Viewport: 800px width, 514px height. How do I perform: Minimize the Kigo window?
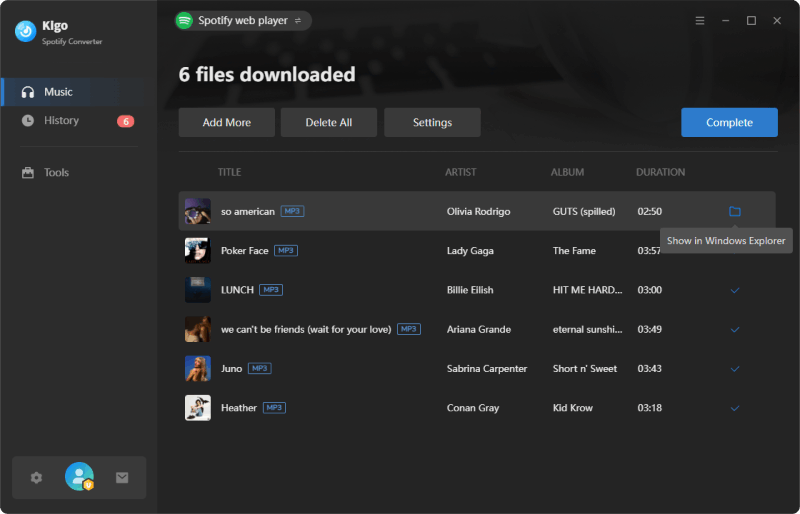[x=725, y=20]
